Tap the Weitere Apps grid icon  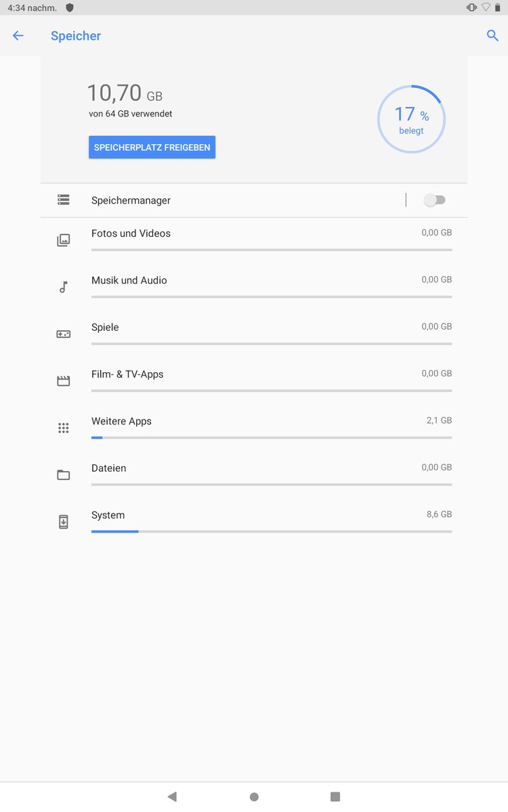[x=64, y=428]
